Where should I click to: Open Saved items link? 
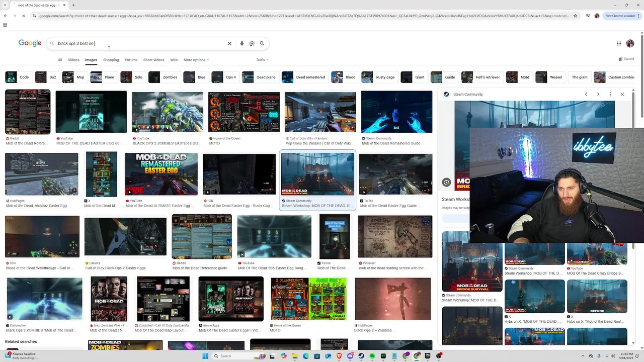point(626,59)
